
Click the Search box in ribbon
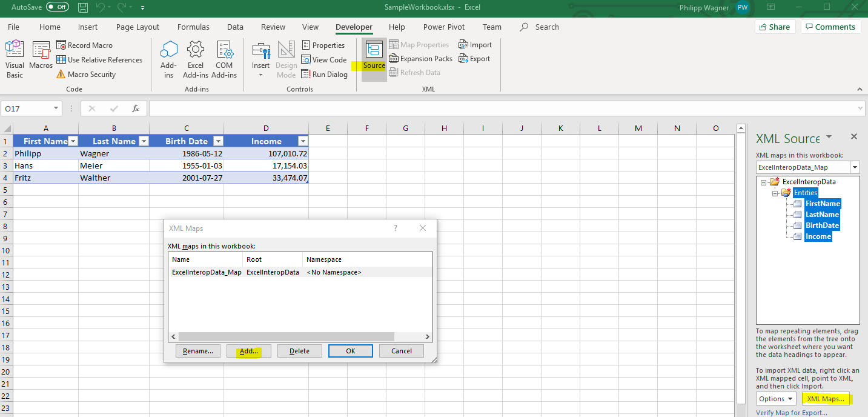coord(540,27)
